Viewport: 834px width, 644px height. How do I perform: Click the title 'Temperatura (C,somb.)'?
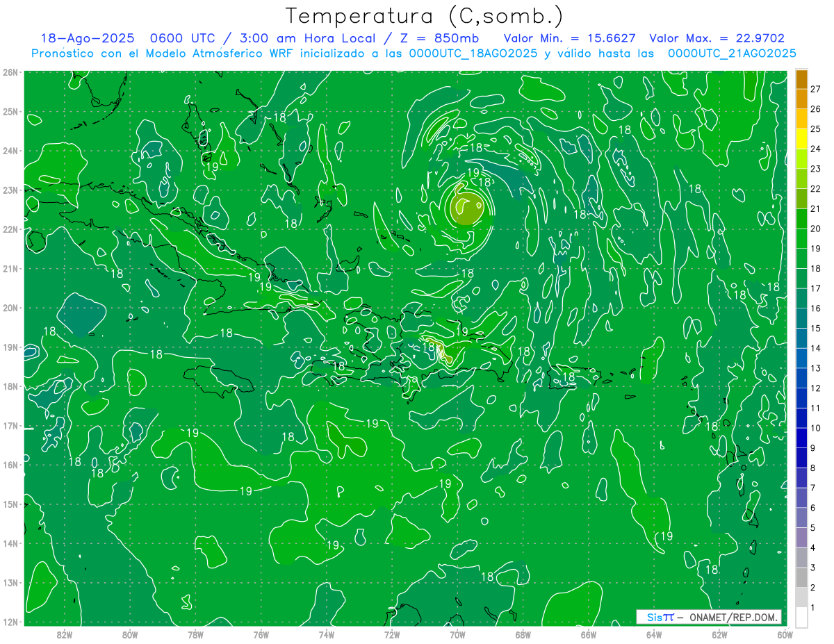pyautogui.click(x=425, y=16)
